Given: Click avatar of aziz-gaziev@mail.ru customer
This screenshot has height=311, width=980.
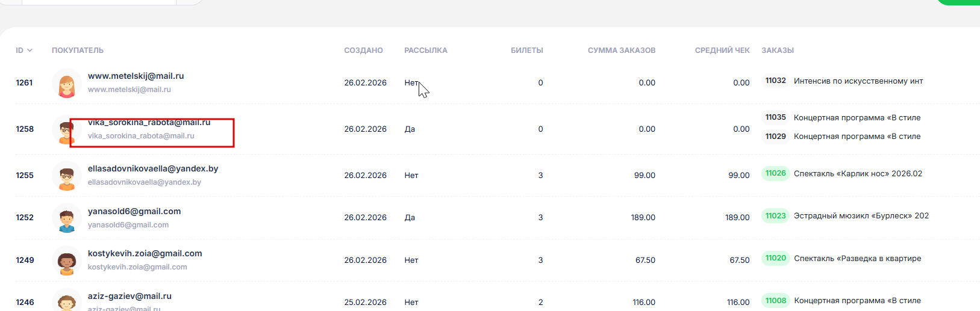Looking at the screenshot, I should tap(66, 301).
